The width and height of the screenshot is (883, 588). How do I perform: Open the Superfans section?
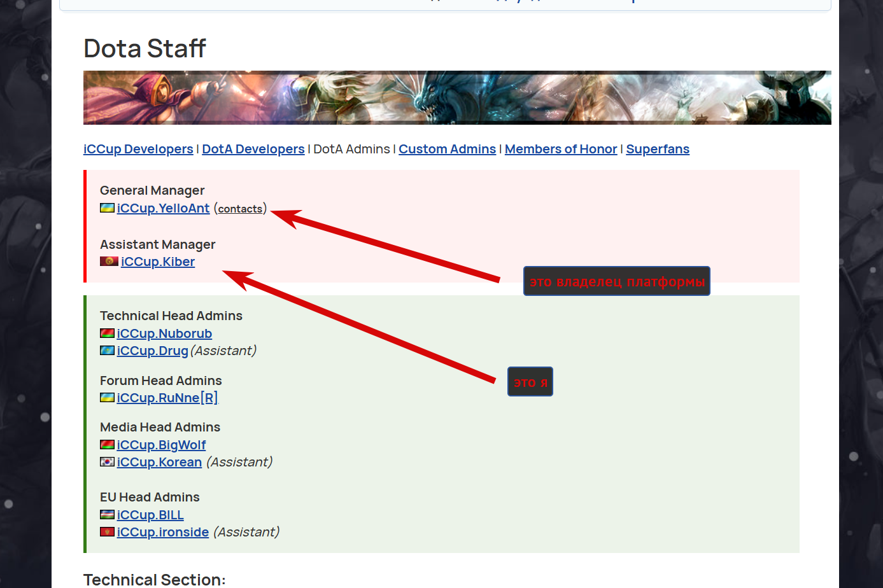(x=658, y=149)
